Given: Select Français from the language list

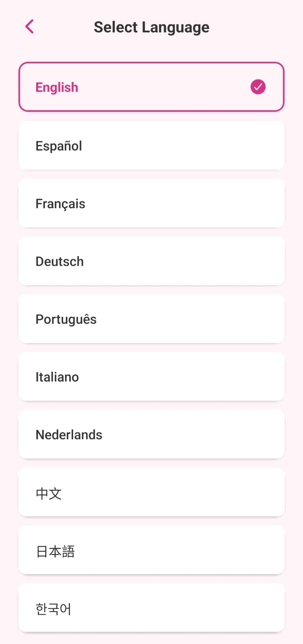Looking at the screenshot, I should pyautogui.click(x=151, y=203).
